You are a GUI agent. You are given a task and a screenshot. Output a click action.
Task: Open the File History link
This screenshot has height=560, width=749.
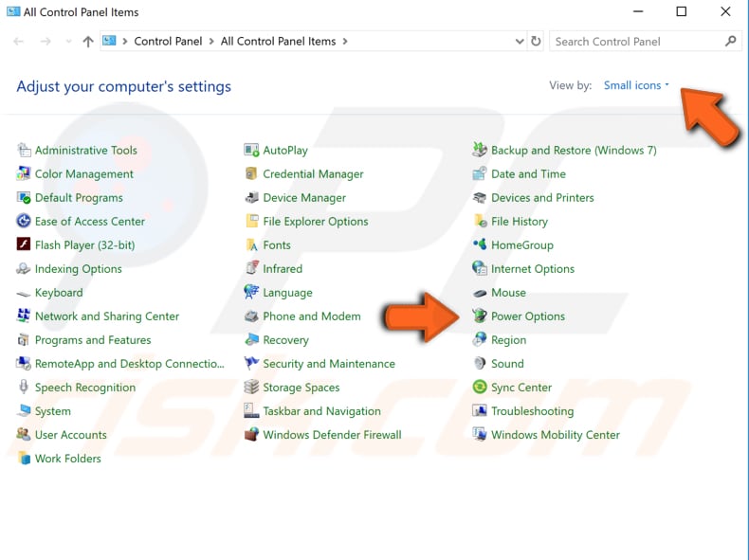point(520,222)
